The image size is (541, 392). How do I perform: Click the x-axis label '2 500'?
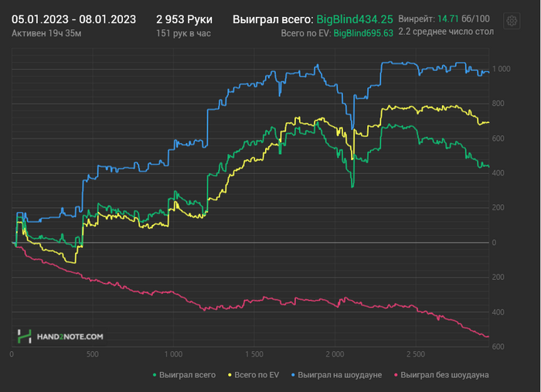[x=416, y=354]
